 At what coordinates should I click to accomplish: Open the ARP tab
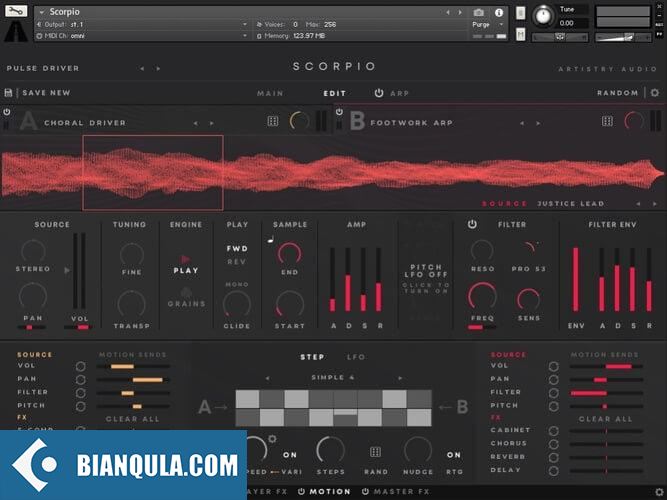(x=399, y=93)
